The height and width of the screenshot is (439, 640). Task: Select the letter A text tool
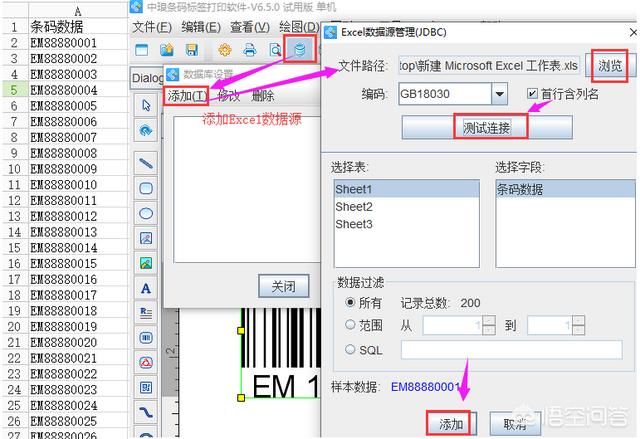146,288
